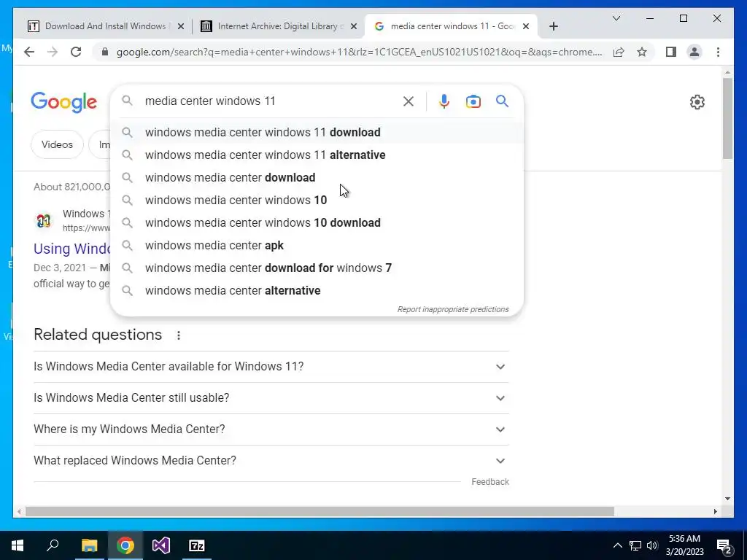Screen dimensions: 747x560
Task: Open the notification center icon
Action: coord(724,547)
